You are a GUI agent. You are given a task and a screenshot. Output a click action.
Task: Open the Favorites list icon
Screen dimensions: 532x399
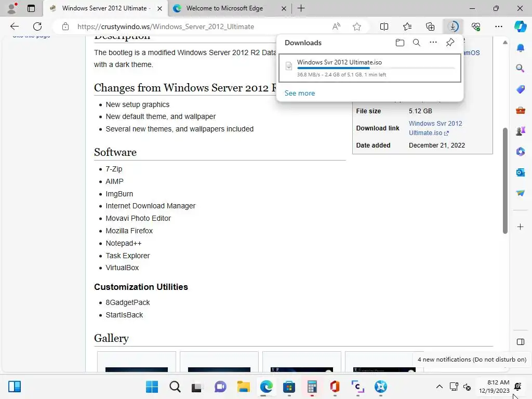pos(407,26)
